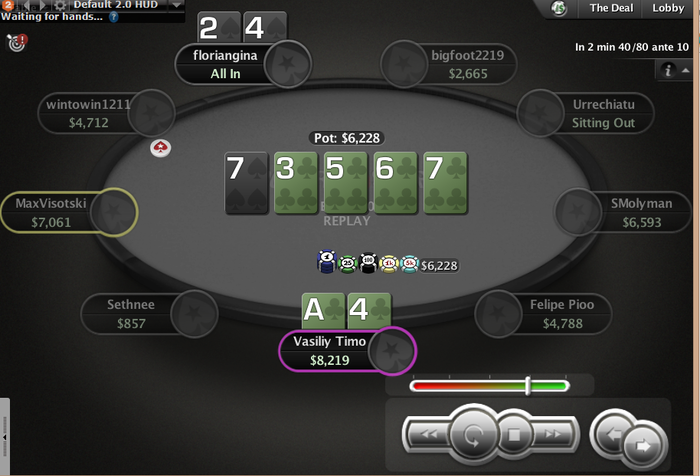Click the blue help question mark

click(x=114, y=17)
